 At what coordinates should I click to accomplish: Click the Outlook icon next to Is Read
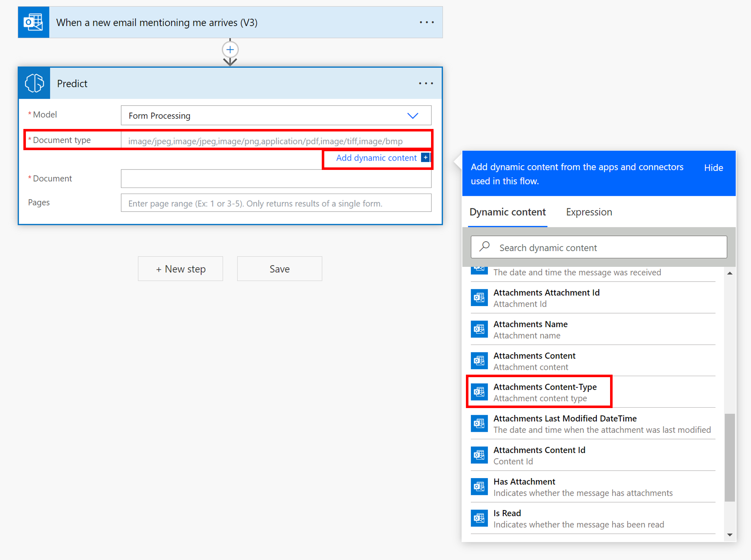(479, 518)
